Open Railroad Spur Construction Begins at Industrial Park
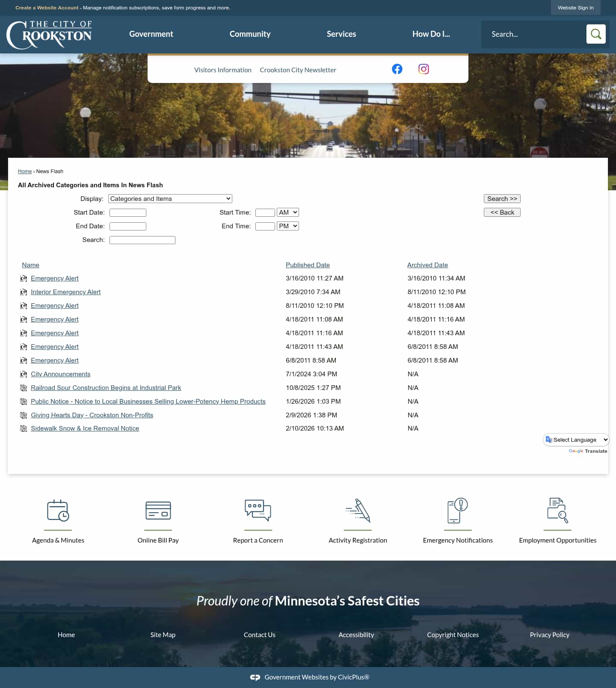 point(106,387)
